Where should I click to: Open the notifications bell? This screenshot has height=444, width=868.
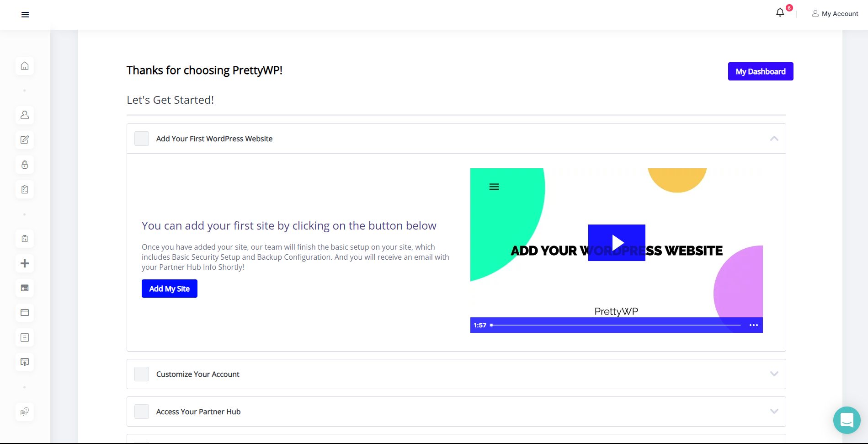point(780,12)
